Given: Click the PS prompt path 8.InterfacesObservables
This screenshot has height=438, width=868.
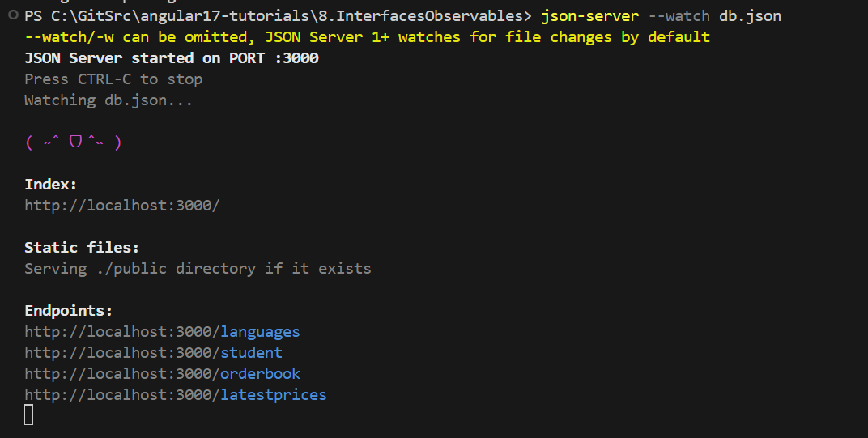Looking at the screenshot, I should click(x=420, y=16).
